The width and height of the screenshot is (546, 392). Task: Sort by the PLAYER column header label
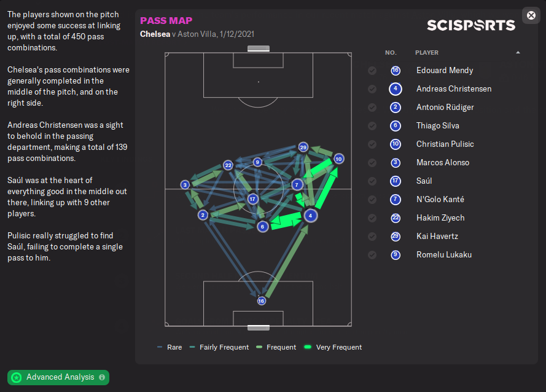pos(427,53)
